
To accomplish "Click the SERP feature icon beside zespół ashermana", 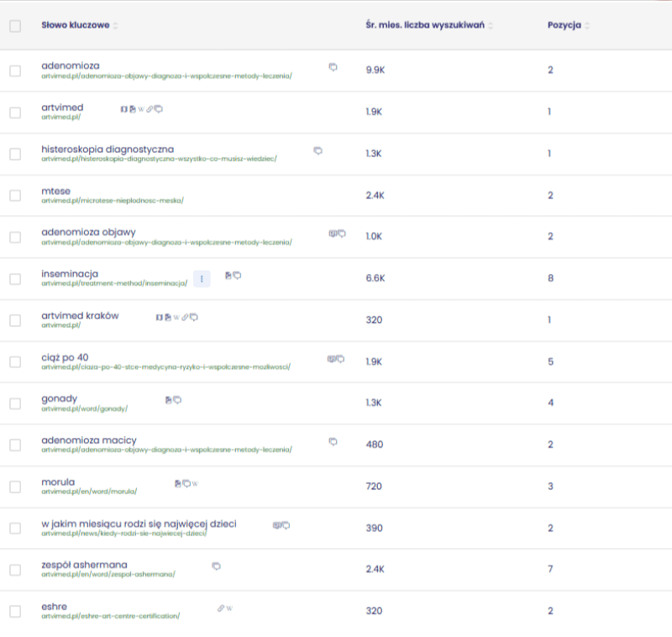I will pos(216,566).
